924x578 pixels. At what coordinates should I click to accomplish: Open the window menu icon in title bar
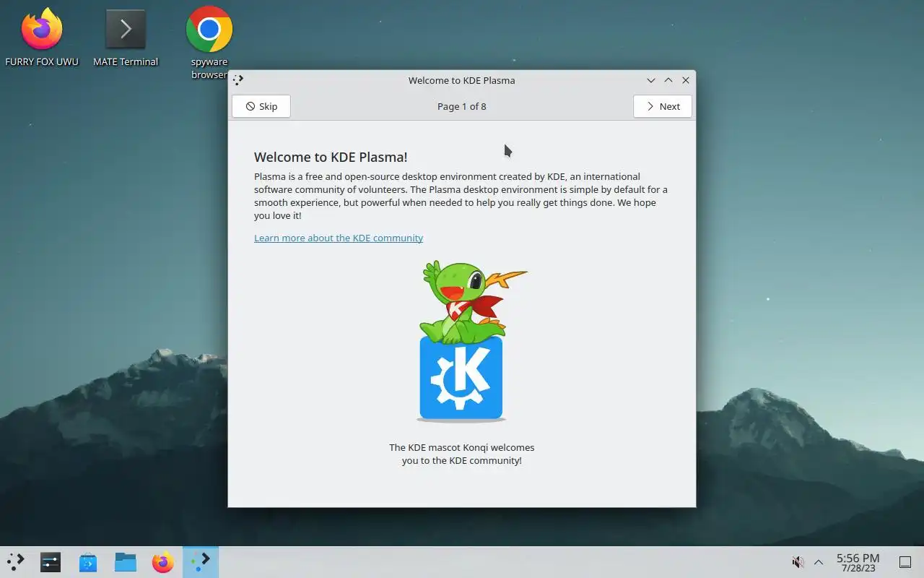pyautogui.click(x=239, y=80)
